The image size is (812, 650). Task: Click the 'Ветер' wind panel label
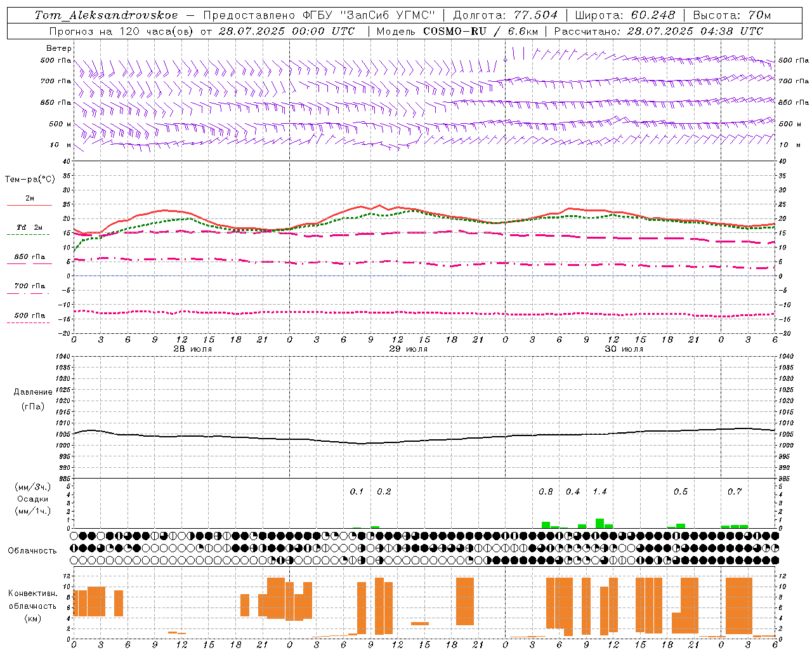pyautogui.click(x=59, y=48)
